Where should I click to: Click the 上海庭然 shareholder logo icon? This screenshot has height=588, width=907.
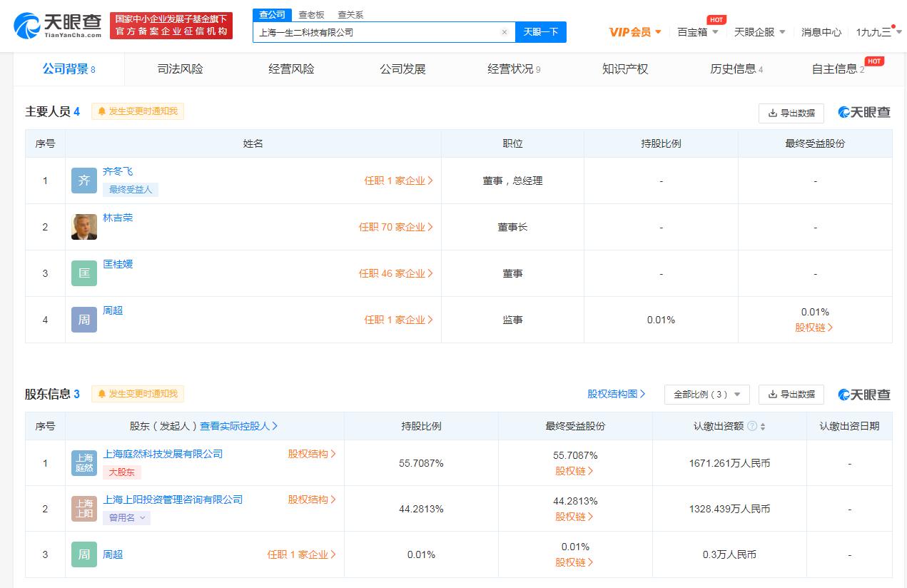(x=84, y=463)
